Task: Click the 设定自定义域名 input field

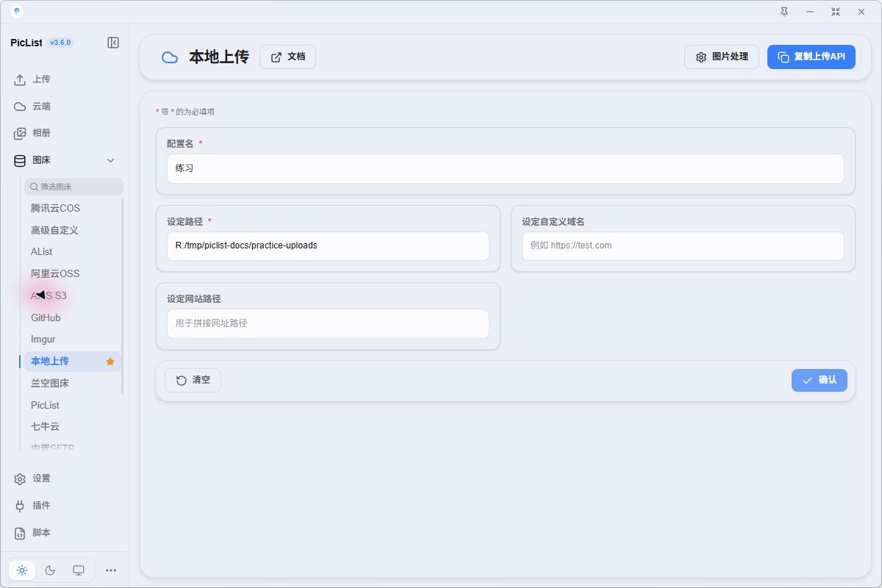Action: [683, 245]
